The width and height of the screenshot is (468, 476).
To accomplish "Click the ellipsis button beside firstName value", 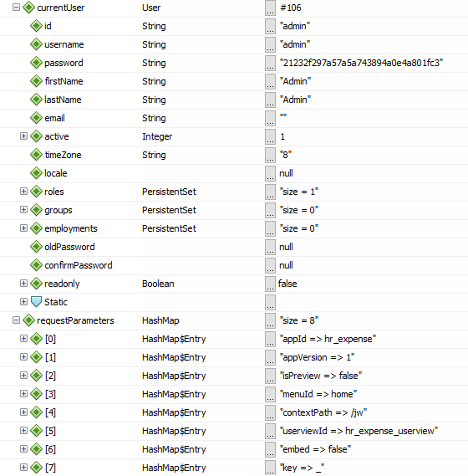I will point(270,81).
